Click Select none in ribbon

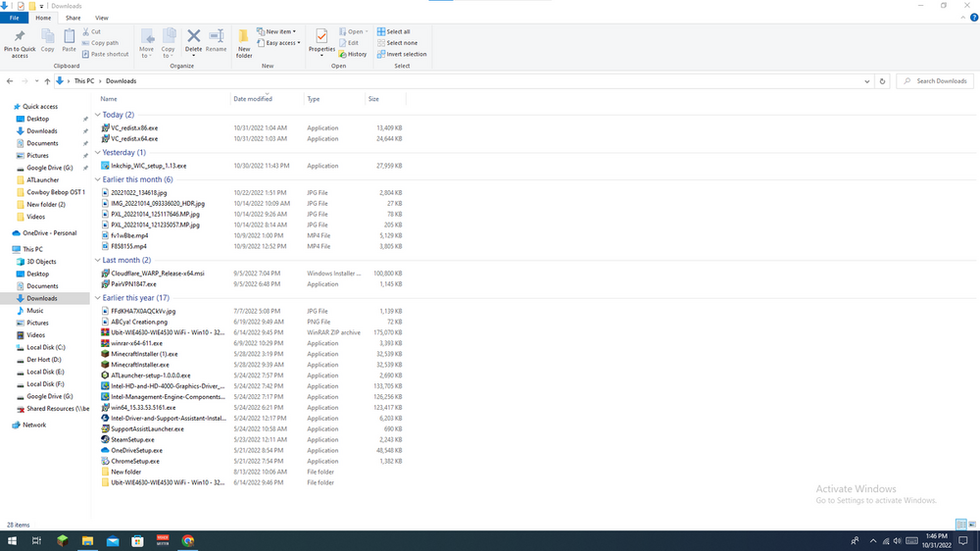(398, 43)
